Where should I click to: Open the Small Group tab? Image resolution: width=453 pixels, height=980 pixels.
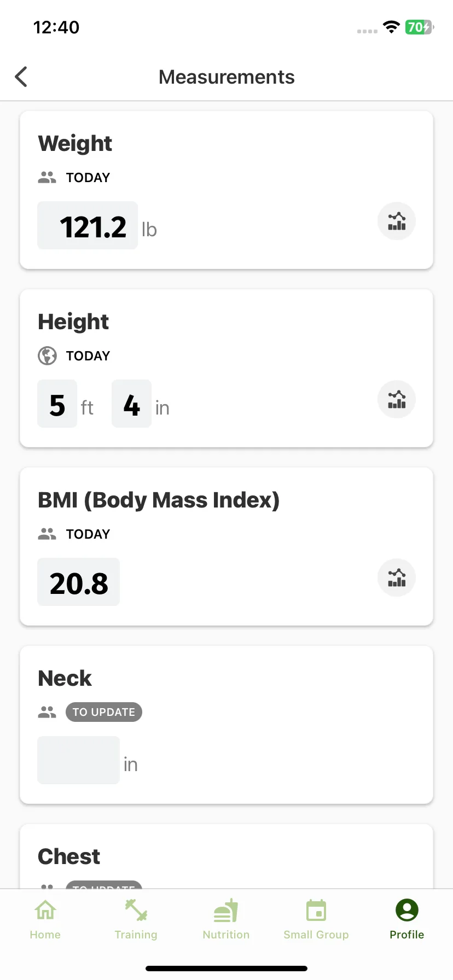point(316,920)
